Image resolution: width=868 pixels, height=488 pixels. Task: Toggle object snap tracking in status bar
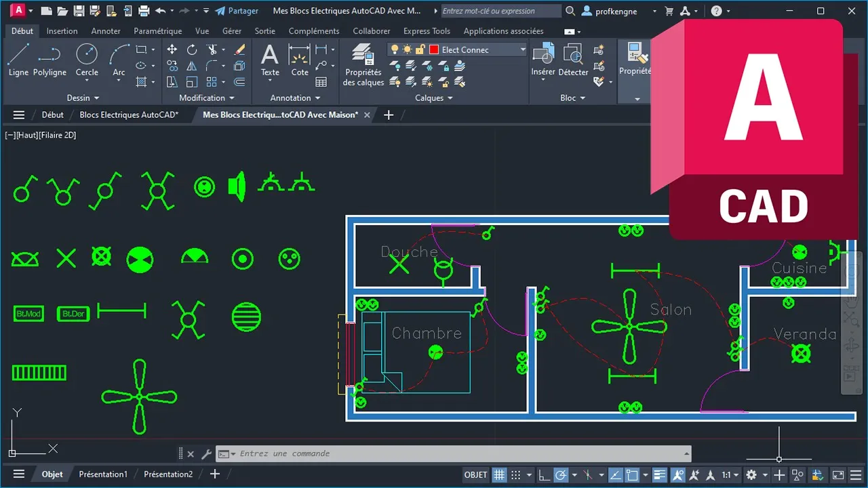pos(616,474)
